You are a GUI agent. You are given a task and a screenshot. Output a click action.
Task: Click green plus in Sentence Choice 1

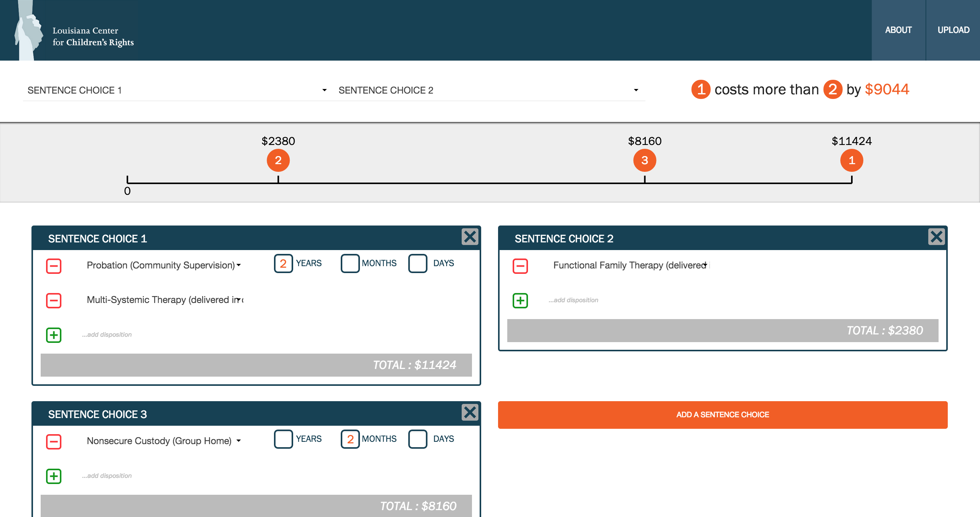click(54, 335)
